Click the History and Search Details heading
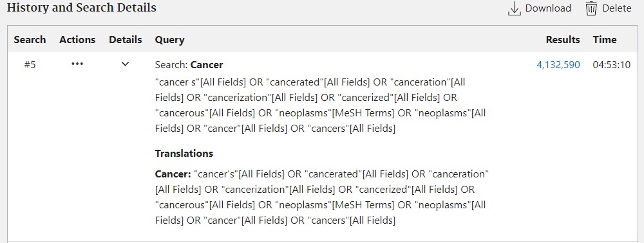The image size is (644, 243). 82,7
